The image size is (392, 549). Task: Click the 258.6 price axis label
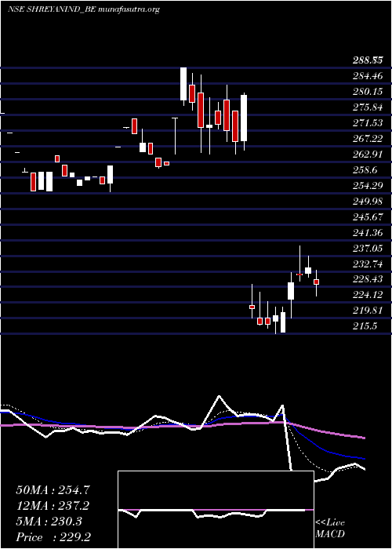(365, 170)
